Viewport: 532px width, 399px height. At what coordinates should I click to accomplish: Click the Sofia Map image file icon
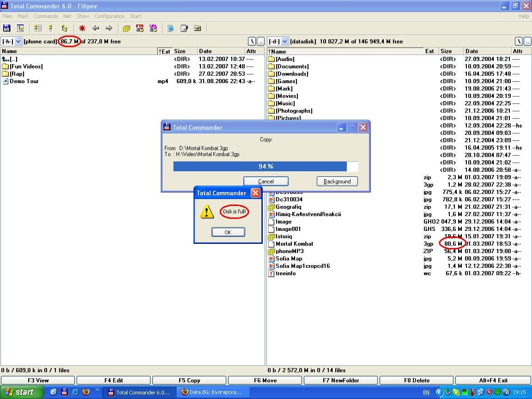click(x=271, y=259)
